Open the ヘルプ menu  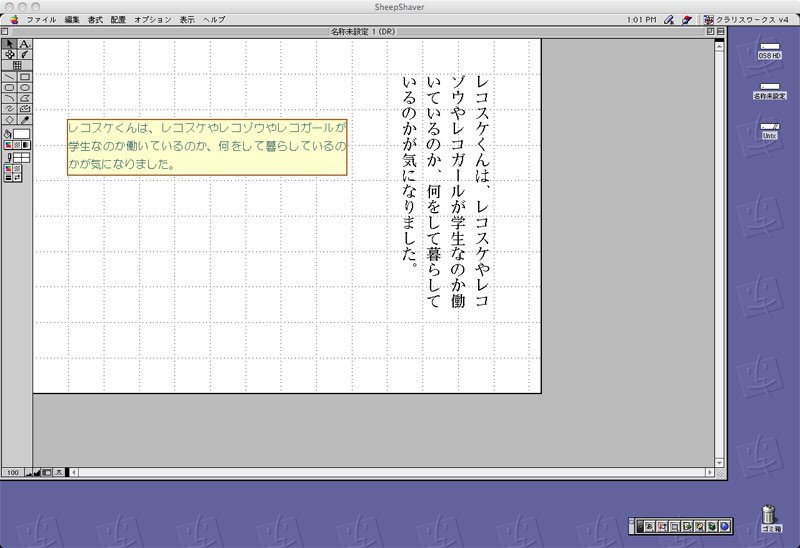point(214,19)
